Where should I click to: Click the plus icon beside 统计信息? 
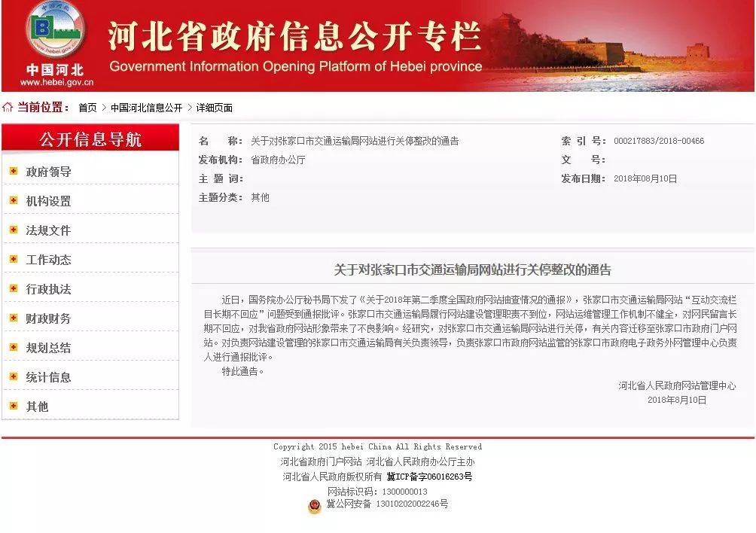(14, 377)
